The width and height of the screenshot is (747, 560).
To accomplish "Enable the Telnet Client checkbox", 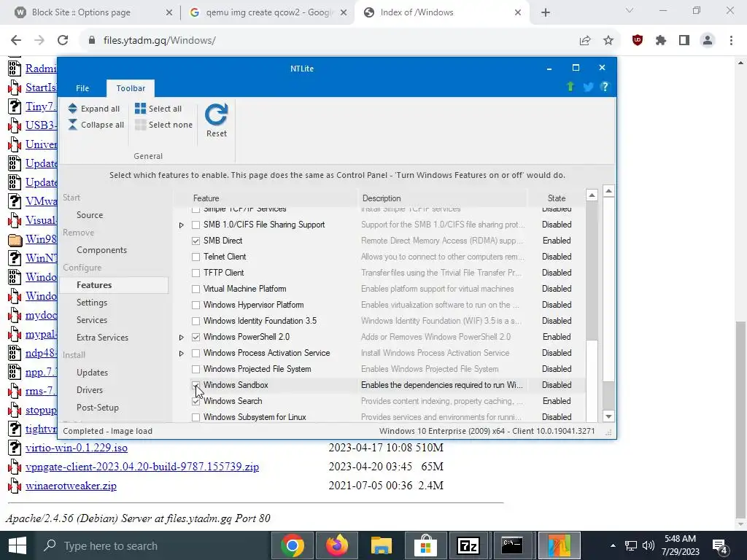I will pos(196,257).
